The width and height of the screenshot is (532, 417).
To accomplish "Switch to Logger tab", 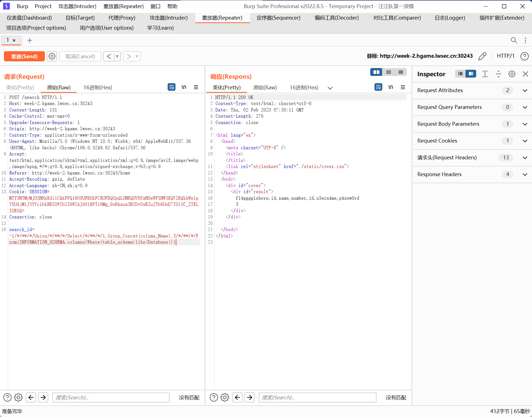I will (450, 18).
